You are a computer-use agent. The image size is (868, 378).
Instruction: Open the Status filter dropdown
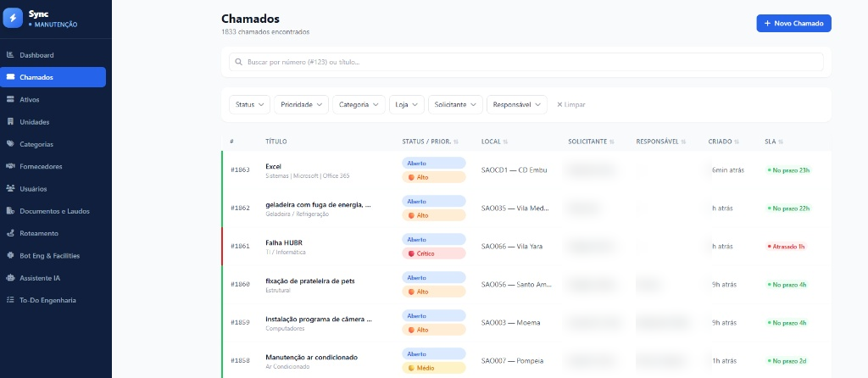(x=250, y=104)
